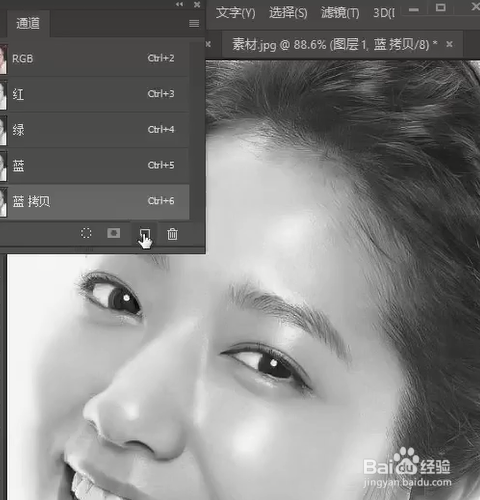Load channel as selection icon
The width and height of the screenshot is (480, 500).
coord(86,233)
